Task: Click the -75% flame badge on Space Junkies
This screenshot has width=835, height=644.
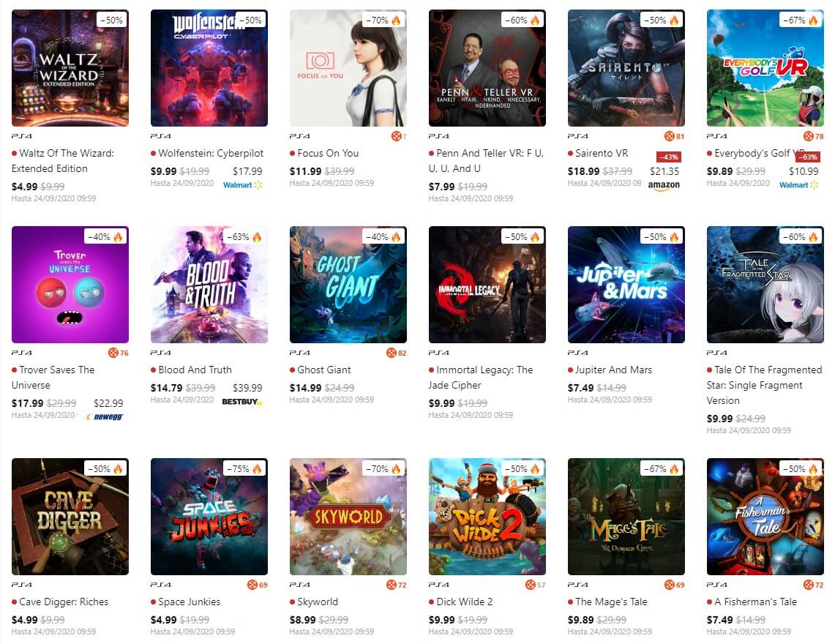Action: click(244, 469)
